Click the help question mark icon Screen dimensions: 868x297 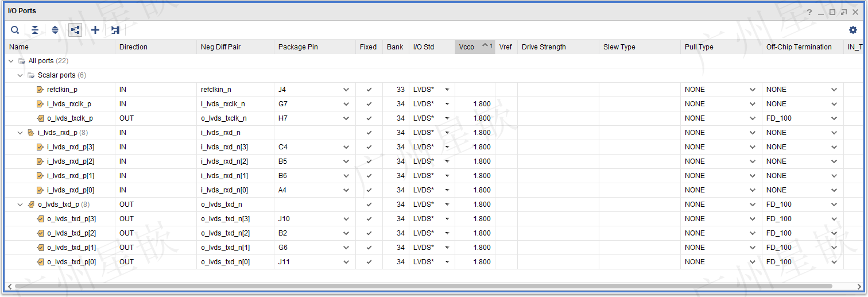click(x=809, y=12)
